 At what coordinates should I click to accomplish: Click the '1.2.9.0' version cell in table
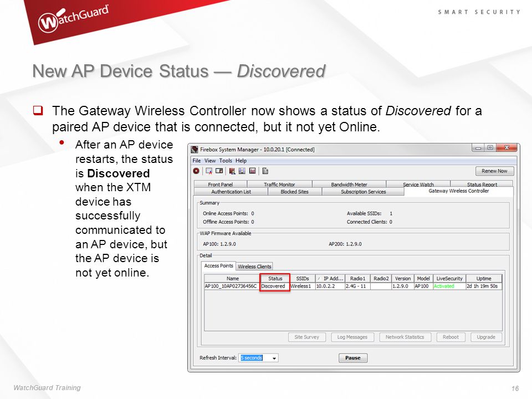[403, 286]
